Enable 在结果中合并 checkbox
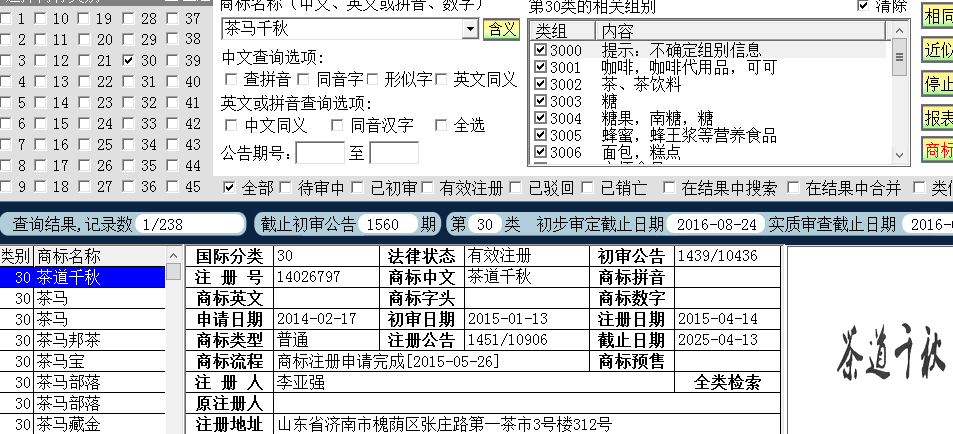 (793, 188)
